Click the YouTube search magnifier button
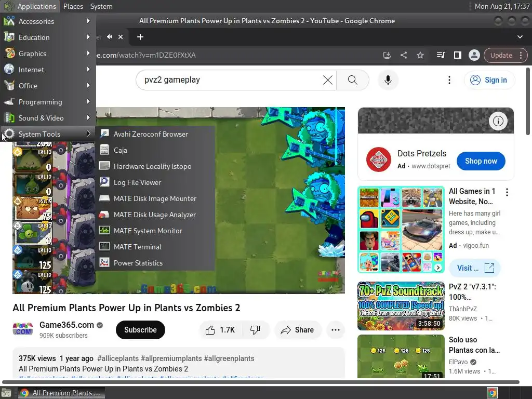The width and height of the screenshot is (532, 399). coord(353,79)
